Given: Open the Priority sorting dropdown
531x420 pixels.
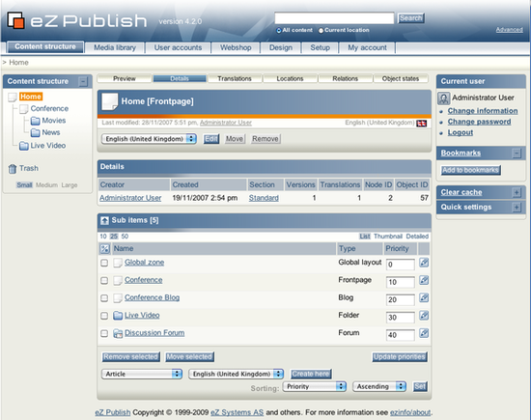Looking at the screenshot, I should [315, 386].
